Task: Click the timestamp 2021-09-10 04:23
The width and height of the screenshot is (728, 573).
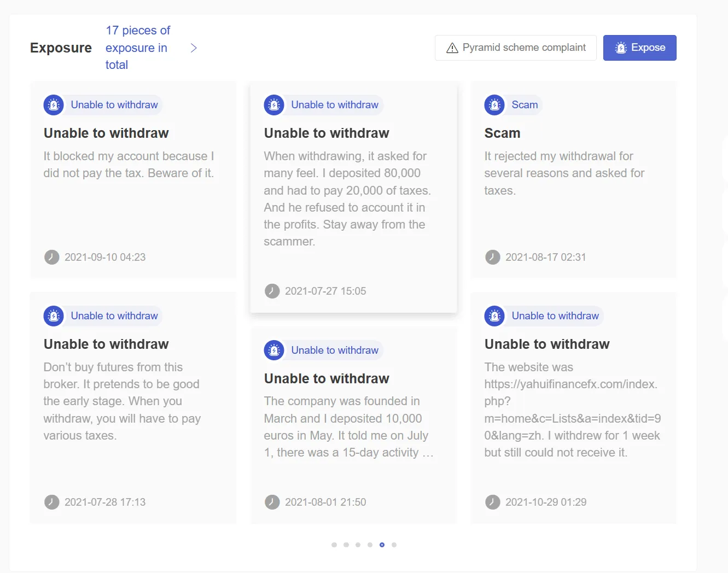Action: tap(105, 258)
